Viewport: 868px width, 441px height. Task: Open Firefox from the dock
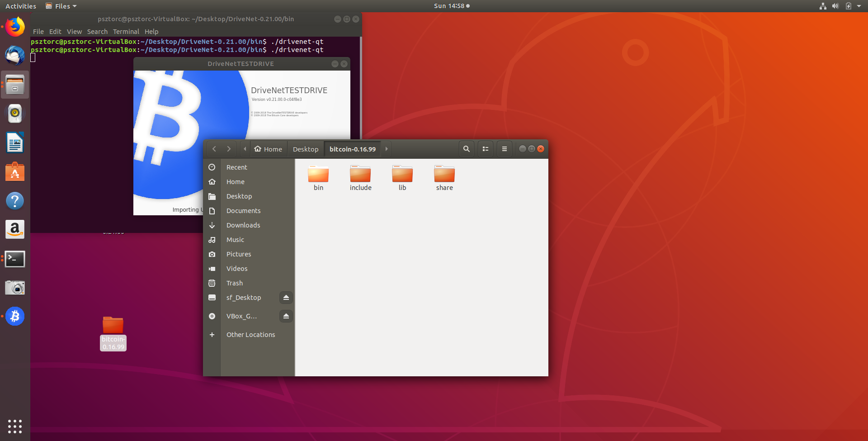tap(15, 27)
